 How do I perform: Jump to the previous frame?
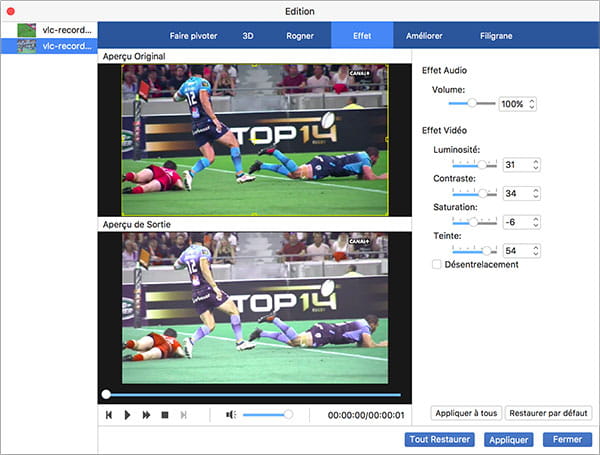click(109, 415)
